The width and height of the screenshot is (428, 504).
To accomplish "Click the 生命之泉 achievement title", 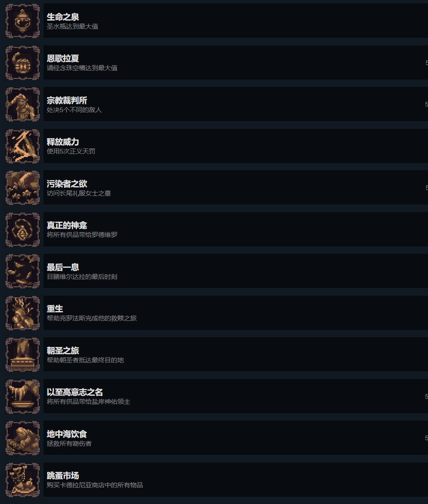I will 63,17.
